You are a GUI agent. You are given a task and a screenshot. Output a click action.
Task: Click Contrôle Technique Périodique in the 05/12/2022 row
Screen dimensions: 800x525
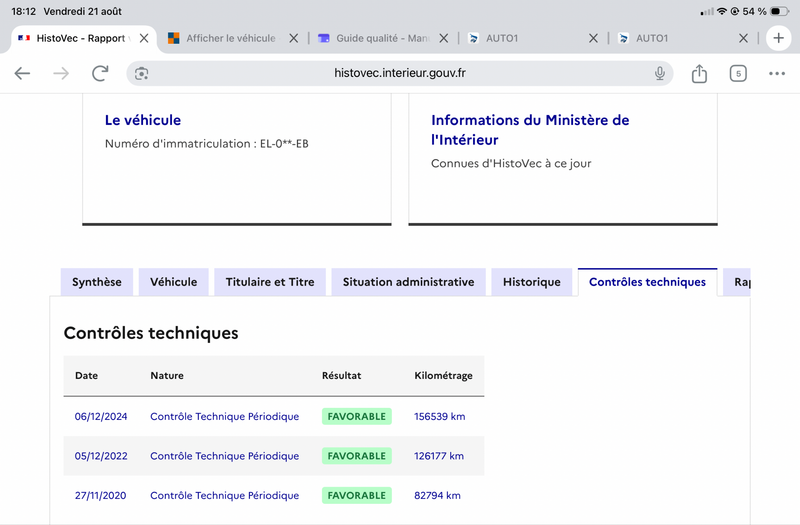pyautogui.click(x=224, y=456)
